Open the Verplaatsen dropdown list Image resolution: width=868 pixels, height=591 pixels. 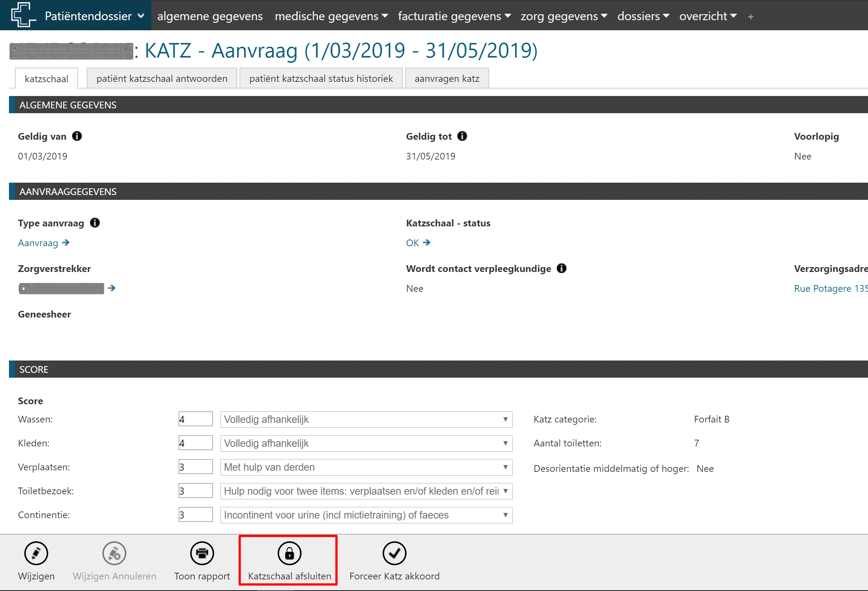click(x=366, y=467)
